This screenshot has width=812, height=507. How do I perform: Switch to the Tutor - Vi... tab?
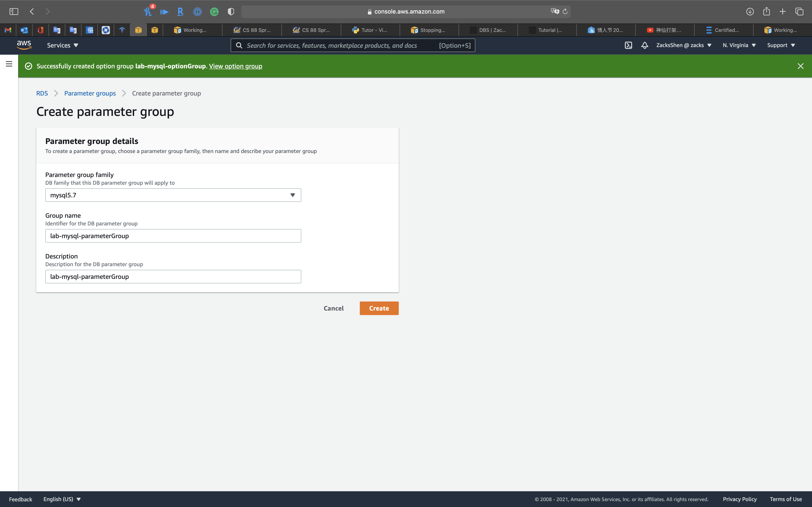(x=370, y=30)
